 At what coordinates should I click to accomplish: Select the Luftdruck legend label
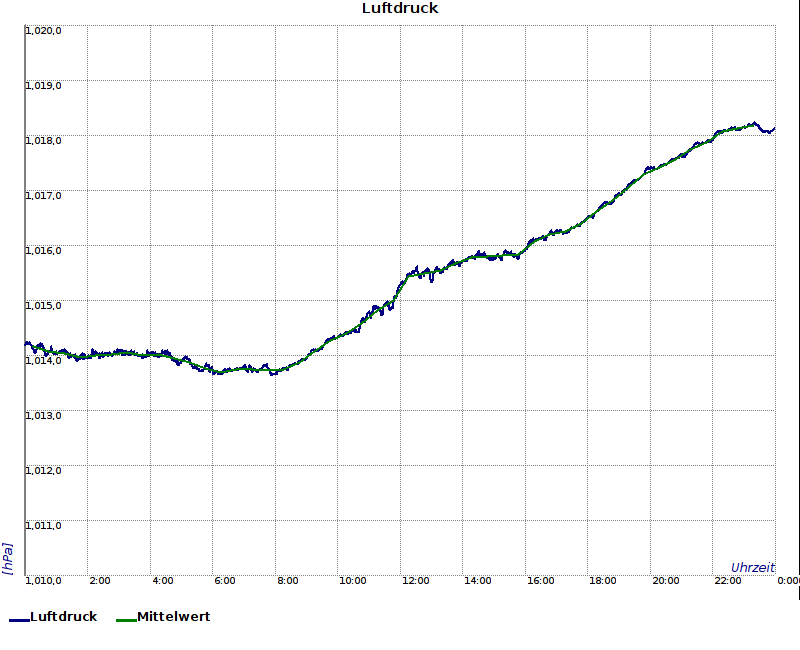pyautogui.click(x=64, y=616)
